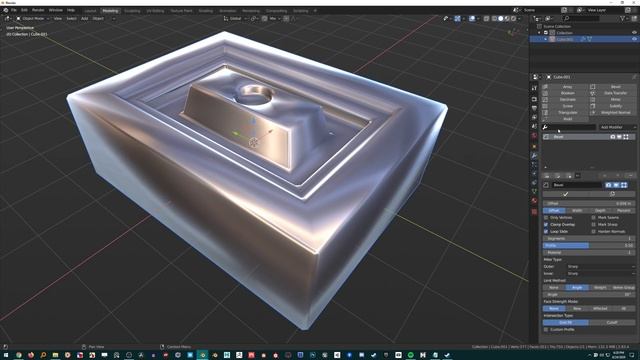Open the Outer miter type dropdown
640x360 pixels.
pos(601,267)
